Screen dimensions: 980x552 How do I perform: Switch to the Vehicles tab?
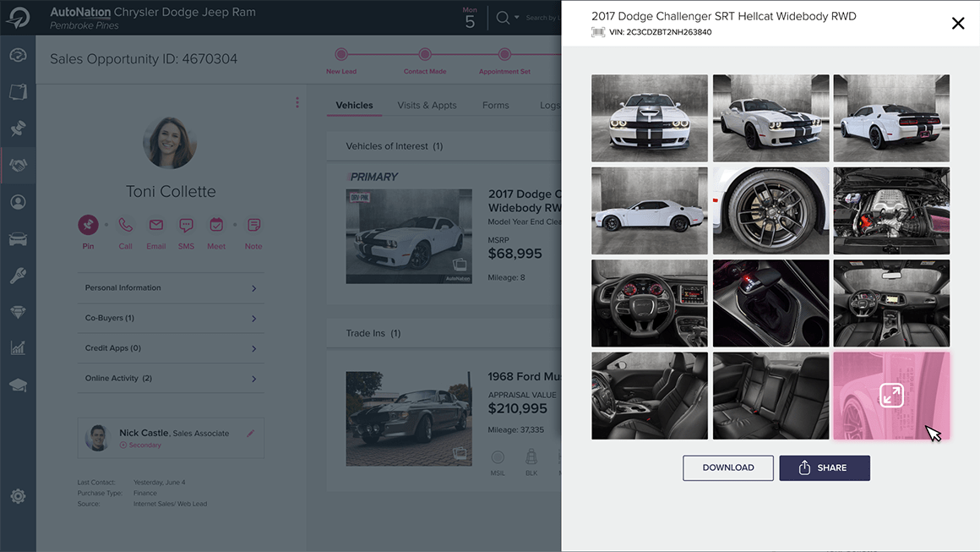pos(354,105)
